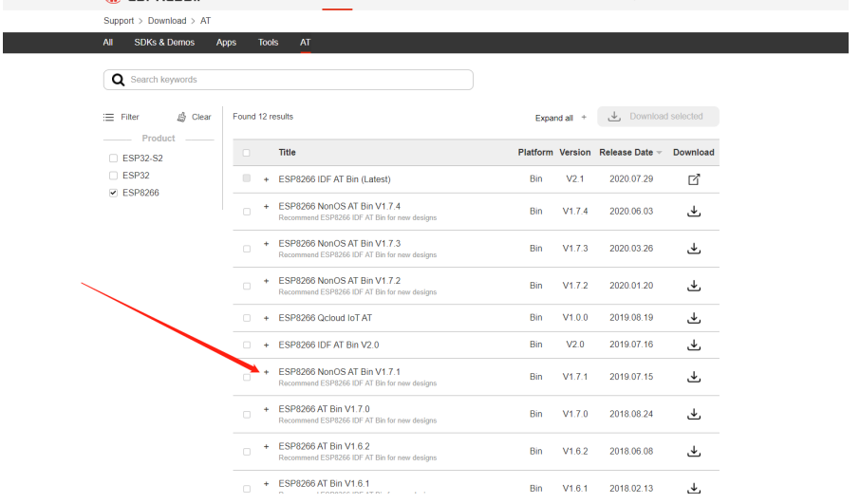Screen dimensions: 860x504
Task: Click Expand all results toggle
Action: 561,118
